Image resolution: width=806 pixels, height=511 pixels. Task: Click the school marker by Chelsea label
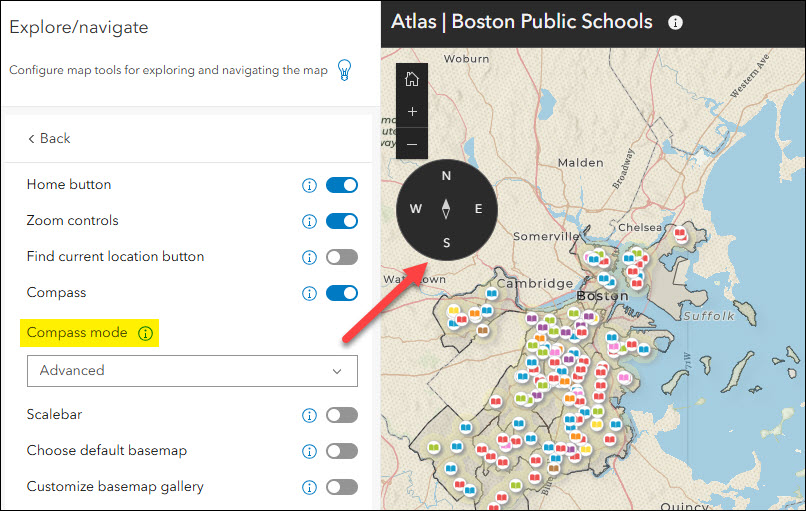tap(680, 234)
